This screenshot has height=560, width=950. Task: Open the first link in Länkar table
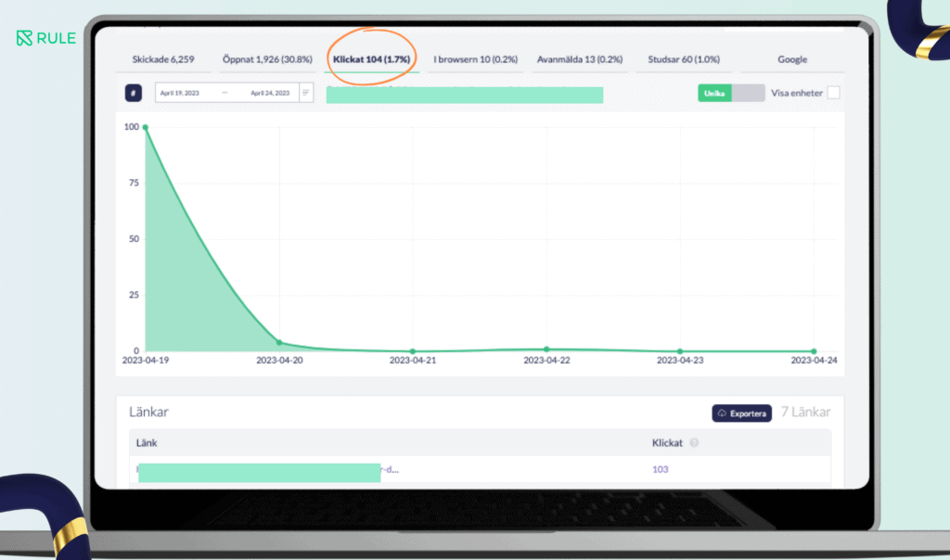(269, 469)
